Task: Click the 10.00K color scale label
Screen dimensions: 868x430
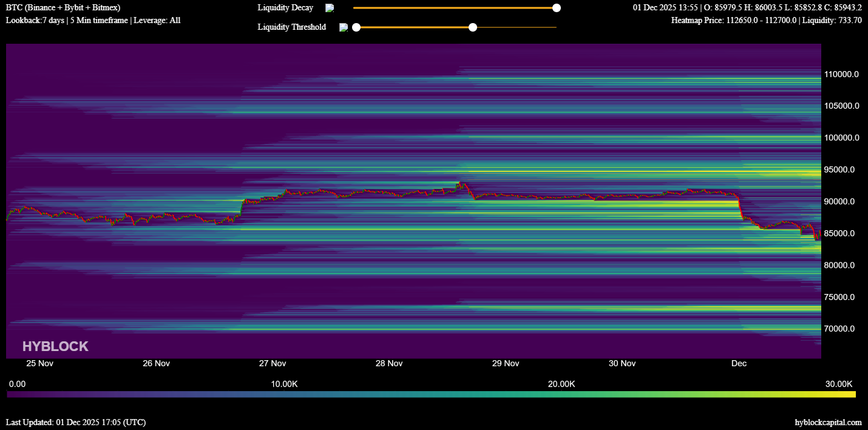Action: tap(284, 384)
